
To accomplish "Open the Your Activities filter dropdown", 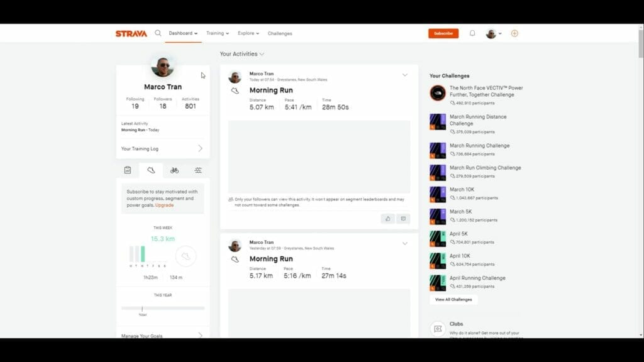I will tap(243, 54).
